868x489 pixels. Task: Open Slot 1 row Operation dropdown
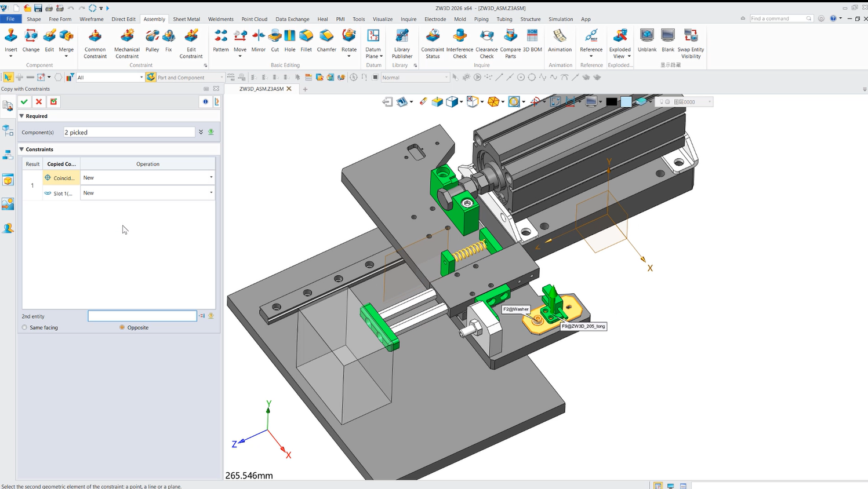click(210, 193)
